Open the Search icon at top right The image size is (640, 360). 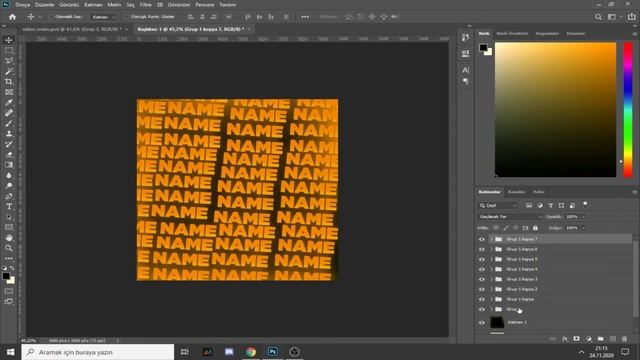pyautogui.click(x=598, y=17)
